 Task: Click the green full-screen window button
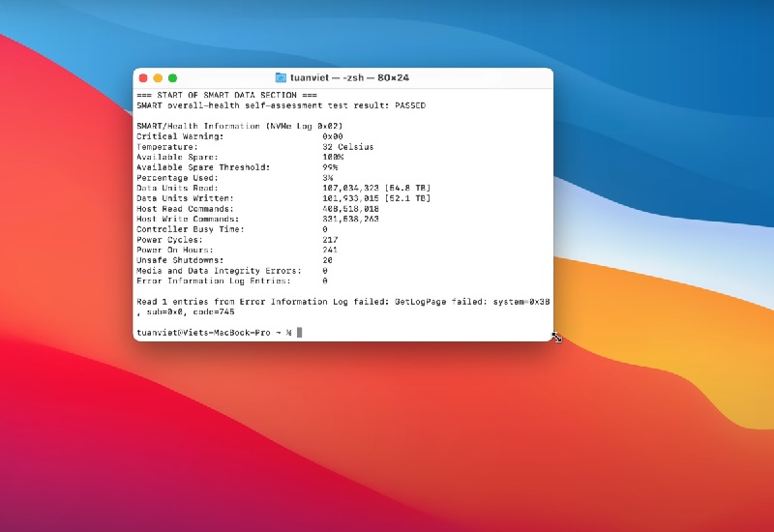coord(172,77)
